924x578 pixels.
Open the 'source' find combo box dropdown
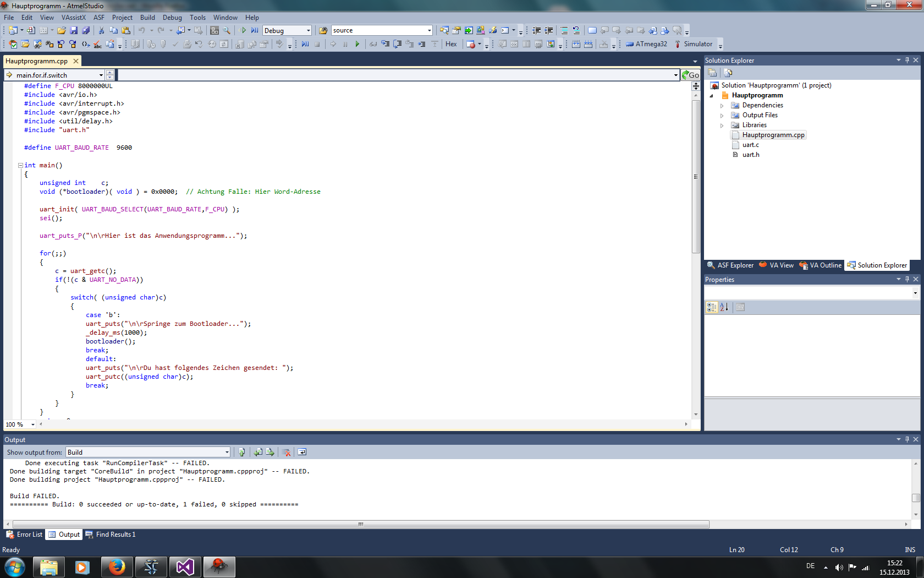tap(430, 30)
